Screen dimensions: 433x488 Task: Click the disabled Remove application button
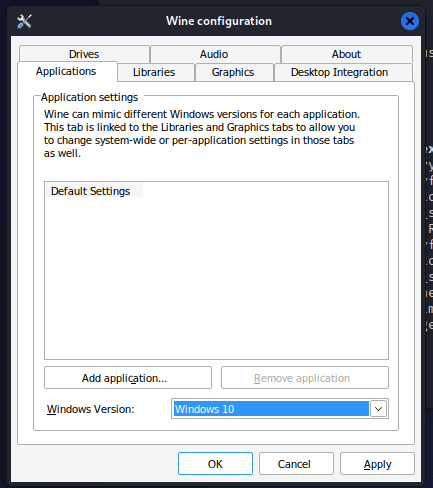pyautogui.click(x=305, y=378)
